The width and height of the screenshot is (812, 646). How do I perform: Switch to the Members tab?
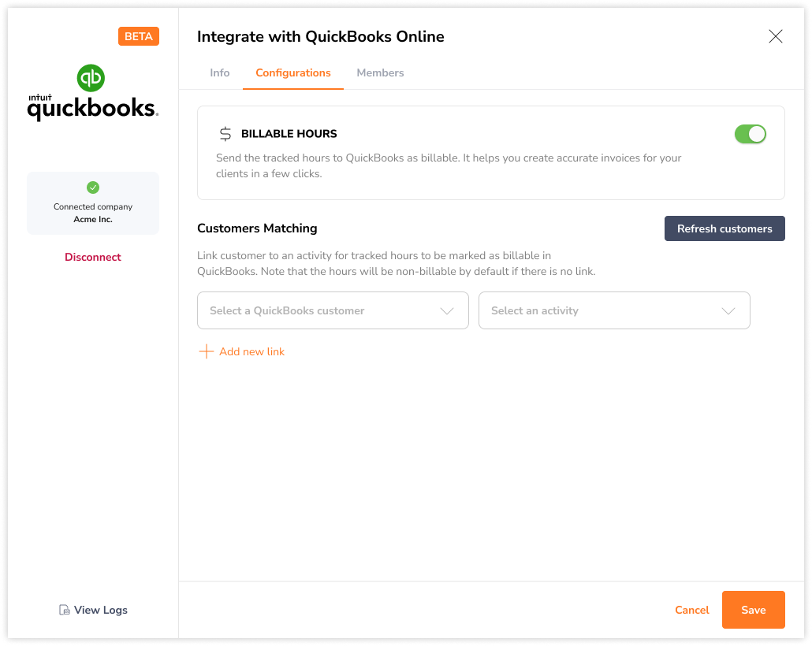tap(380, 72)
